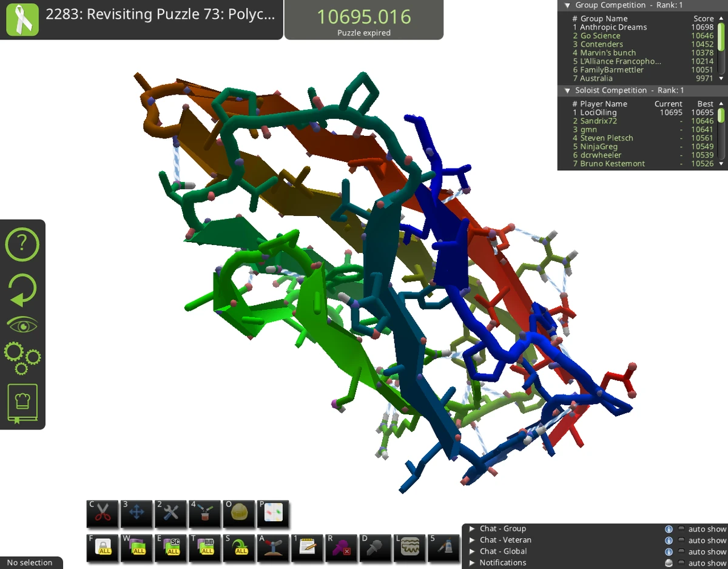Screen dimensions: 728x569
Task: Open the Blueprint panel
Action: (x=272, y=513)
